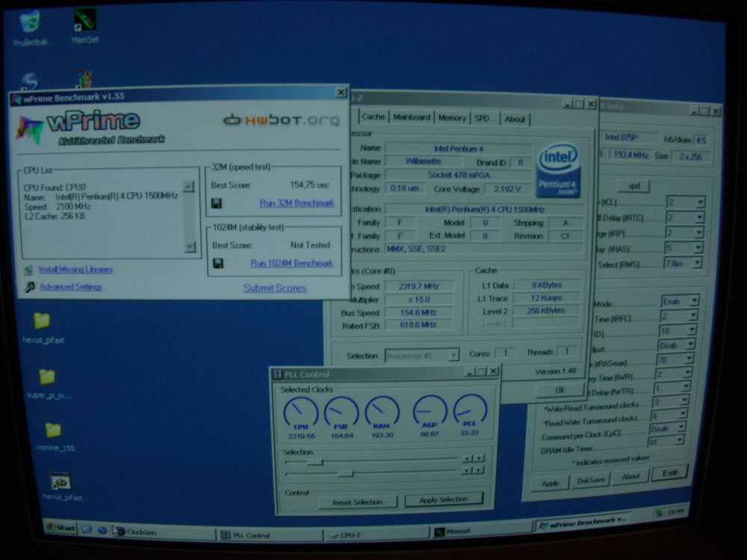Click the Submit Scores link
Screen dimensions: 747x560
[275, 288]
